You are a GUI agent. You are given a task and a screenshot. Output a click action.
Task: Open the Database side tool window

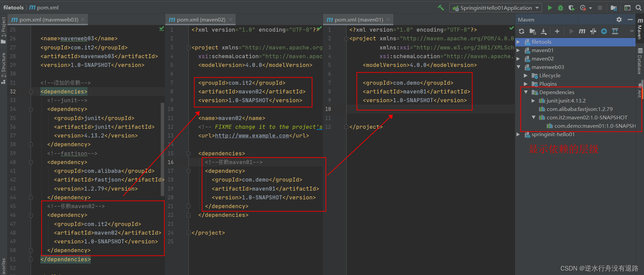point(640,61)
